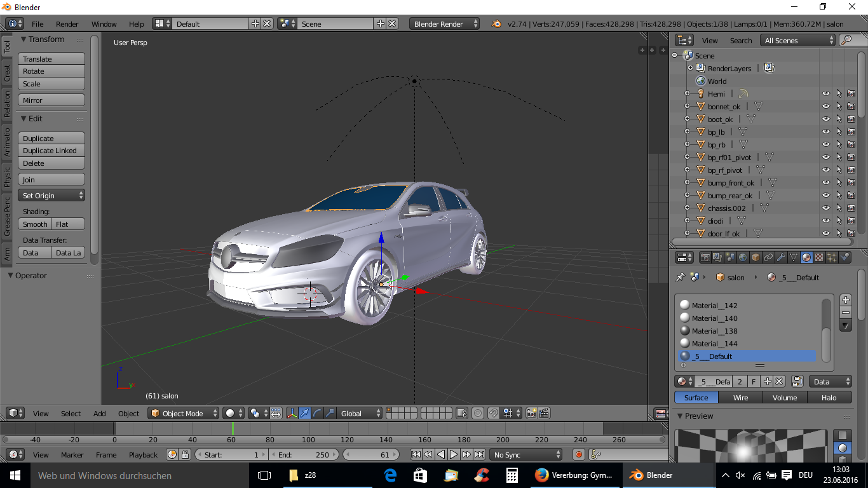
Task: Open the Mesh Data triangle tab
Action: pos(794,257)
